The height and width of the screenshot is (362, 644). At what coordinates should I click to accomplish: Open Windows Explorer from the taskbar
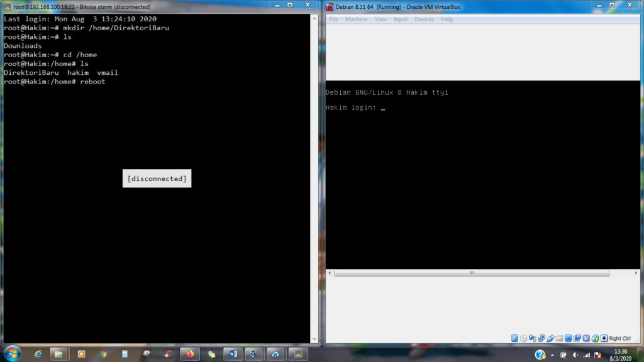[58, 354]
